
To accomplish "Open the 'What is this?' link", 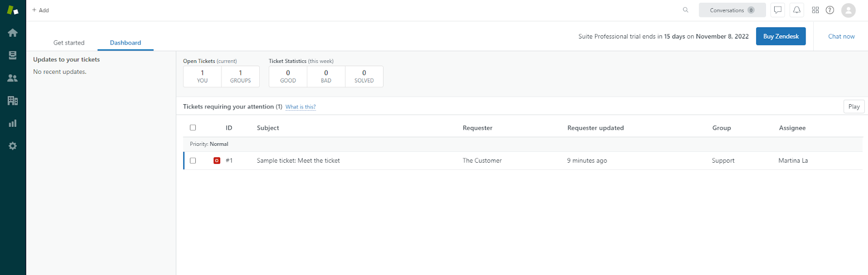I will click(301, 107).
